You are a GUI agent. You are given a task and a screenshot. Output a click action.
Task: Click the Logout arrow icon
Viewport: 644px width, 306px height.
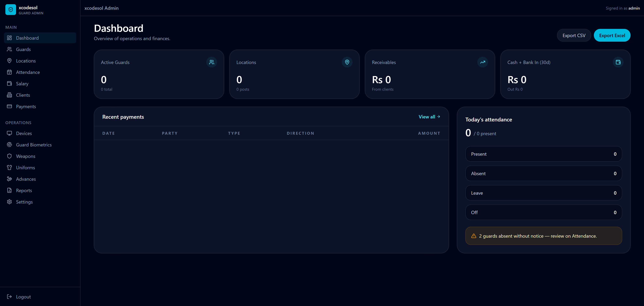pos(10,297)
